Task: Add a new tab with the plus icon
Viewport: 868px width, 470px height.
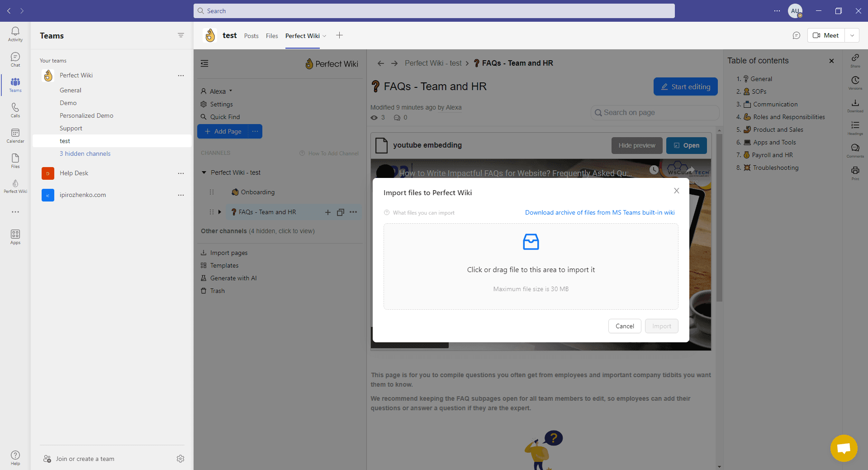Action: tap(339, 35)
